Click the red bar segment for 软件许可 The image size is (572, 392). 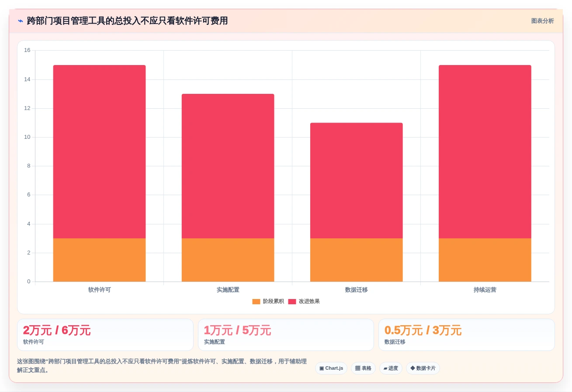click(x=99, y=152)
